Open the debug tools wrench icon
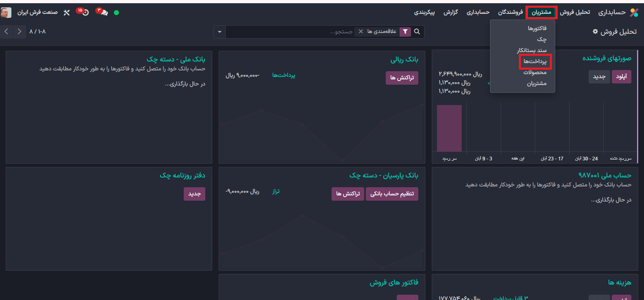 [67, 13]
